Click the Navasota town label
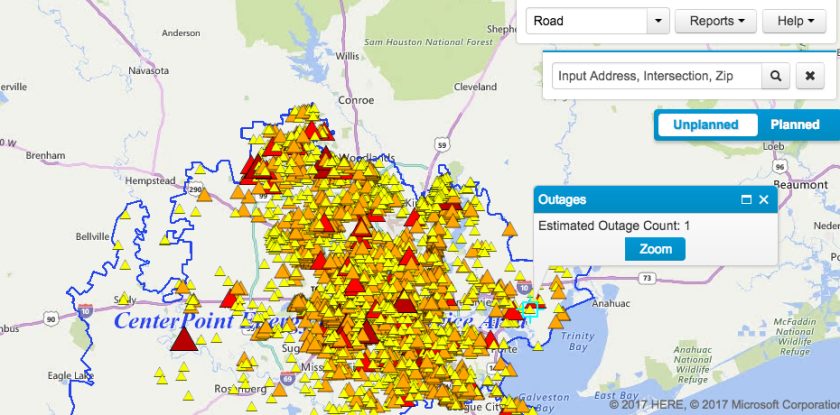The image size is (840, 415). click(148, 70)
